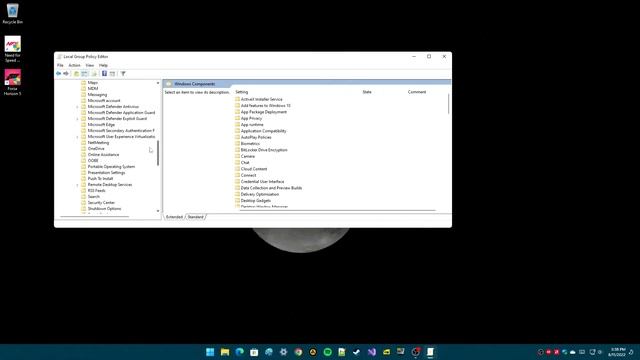Expand the Microsoft Defender Exploit Guard node

[x=78, y=119]
